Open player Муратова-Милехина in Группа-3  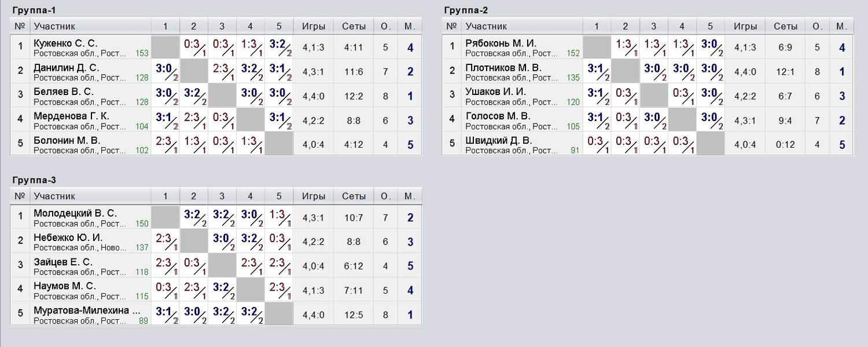click(x=87, y=311)
